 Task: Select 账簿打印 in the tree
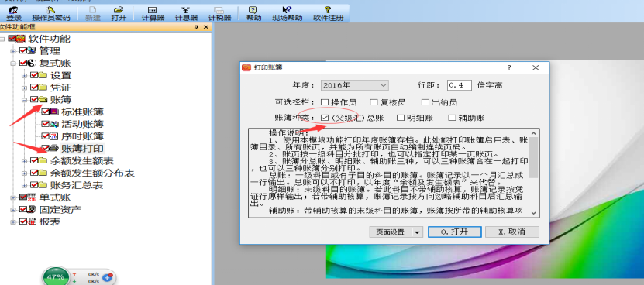(83, 148)
